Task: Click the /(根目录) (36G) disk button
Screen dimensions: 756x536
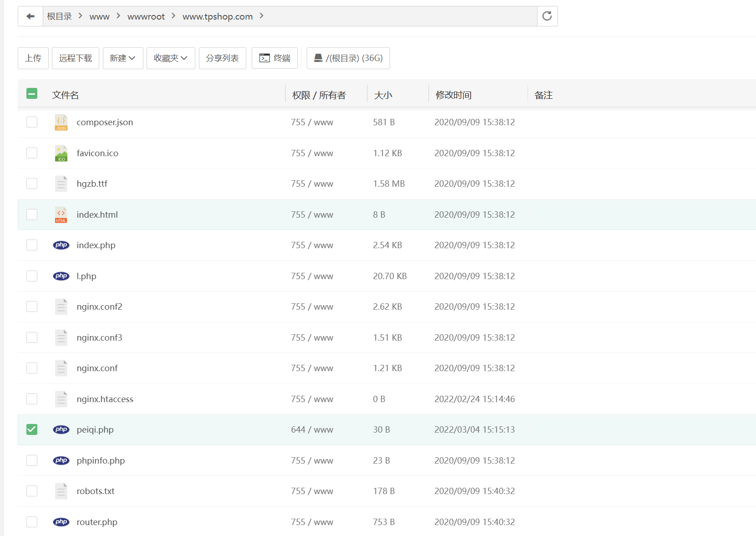Action: click(348, 58)
